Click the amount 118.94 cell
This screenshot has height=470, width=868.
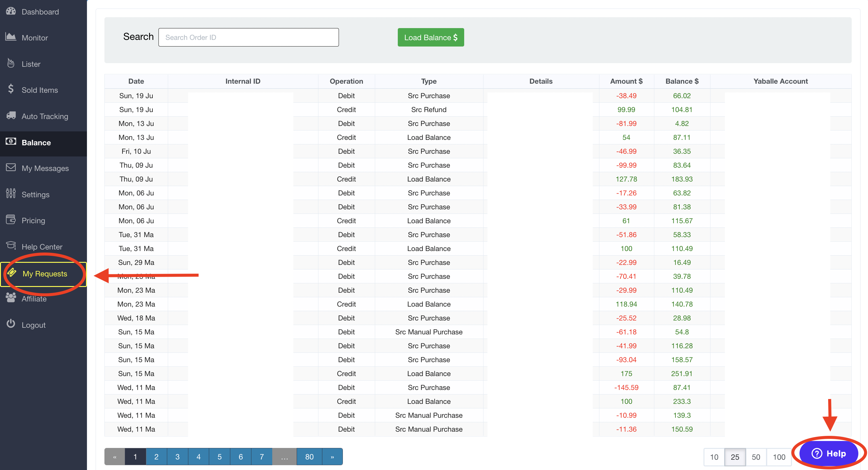[626, 304]
